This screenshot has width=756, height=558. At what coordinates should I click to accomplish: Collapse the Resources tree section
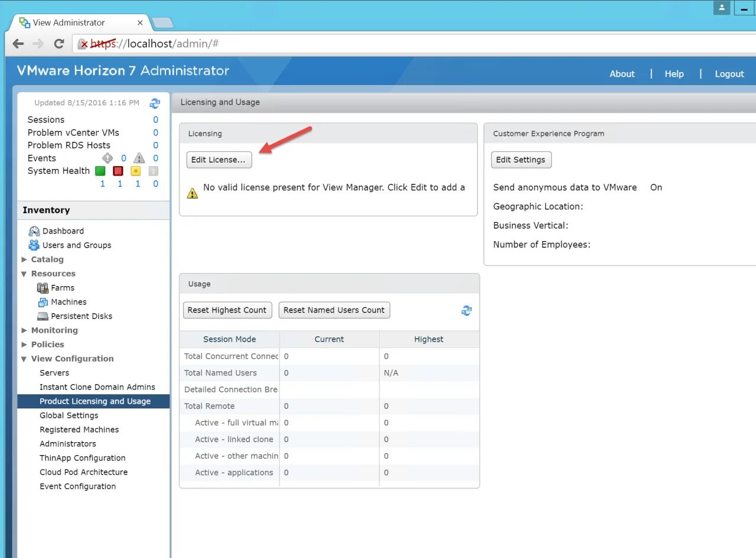(24, 274)
